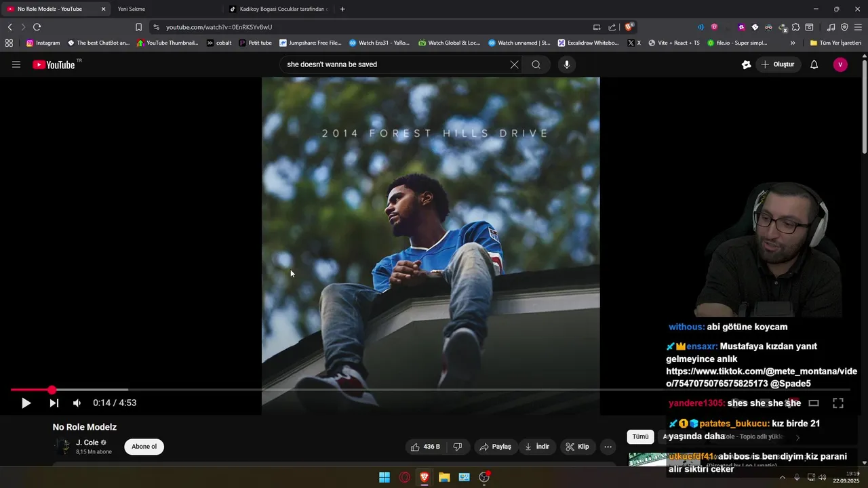This screenshot has width=868, height=488.
Task: Click the Oluştur create button
Action: tap(778, 64)
